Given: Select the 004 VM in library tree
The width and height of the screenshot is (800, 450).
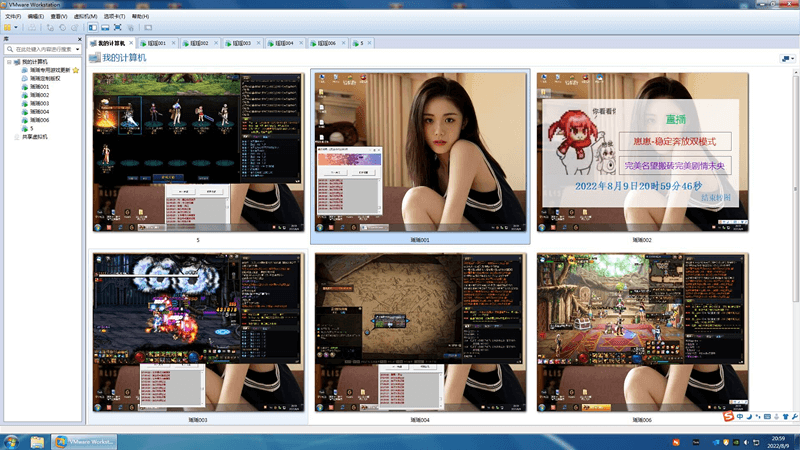Looking at the screenshot, I should [39, 112].
